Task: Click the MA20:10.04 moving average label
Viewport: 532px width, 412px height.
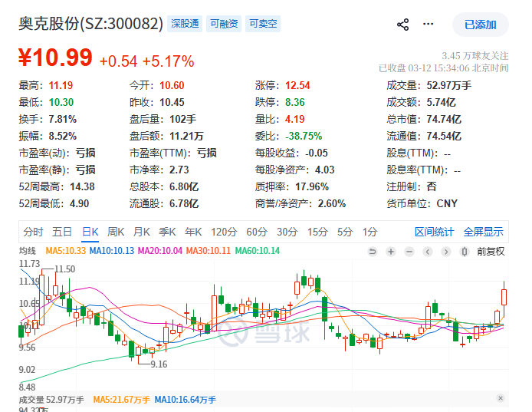Action: coord(160,251)
